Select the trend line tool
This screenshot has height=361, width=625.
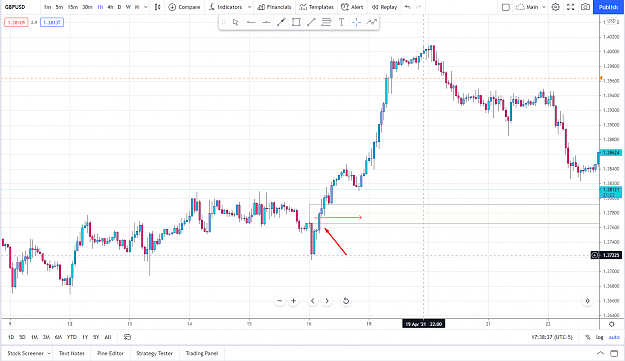click(281, 22)
